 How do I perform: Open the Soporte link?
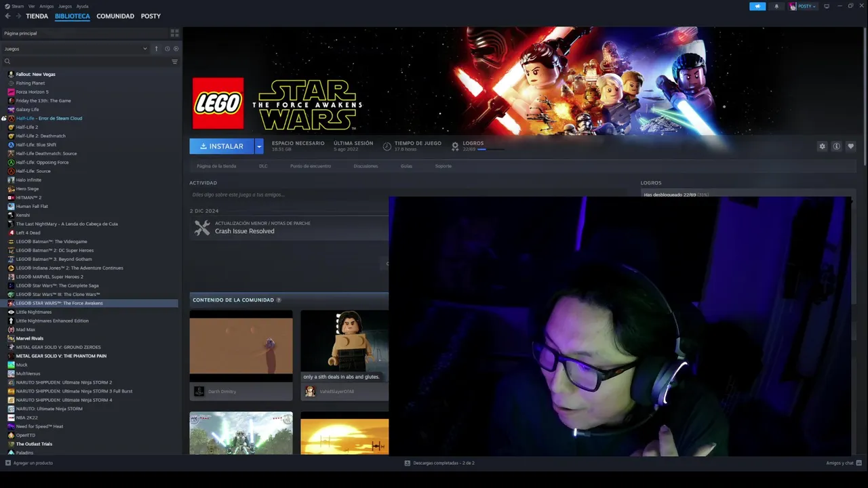tap(443, 166)
